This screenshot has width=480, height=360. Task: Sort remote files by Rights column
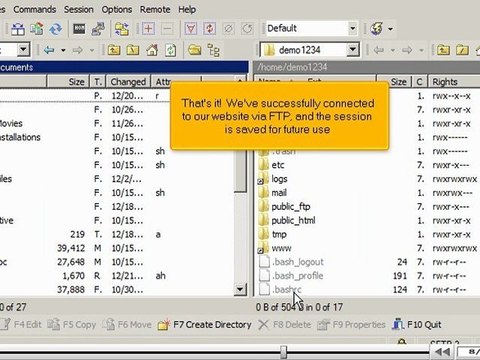pyautogui.click(x=454, y=82)
